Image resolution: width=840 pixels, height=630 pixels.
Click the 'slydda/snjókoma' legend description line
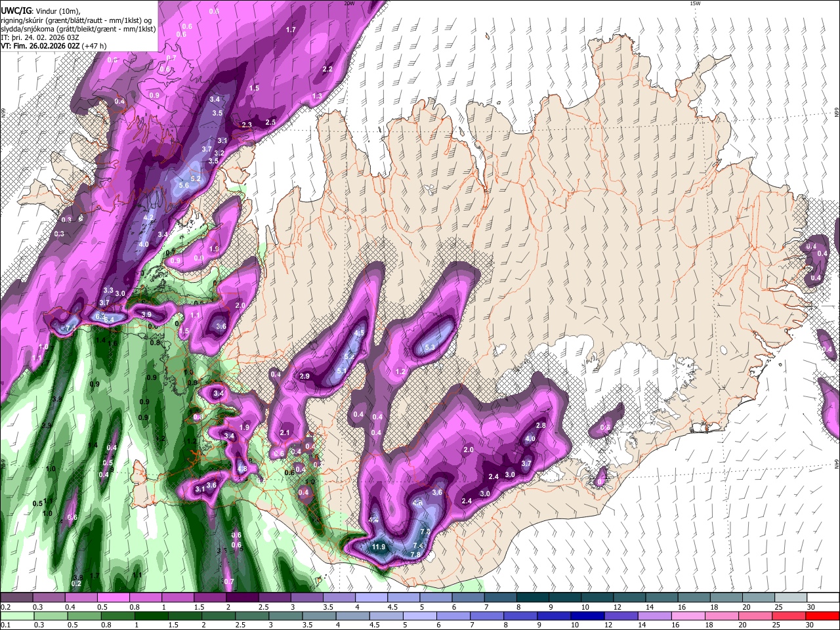[78, 29]
